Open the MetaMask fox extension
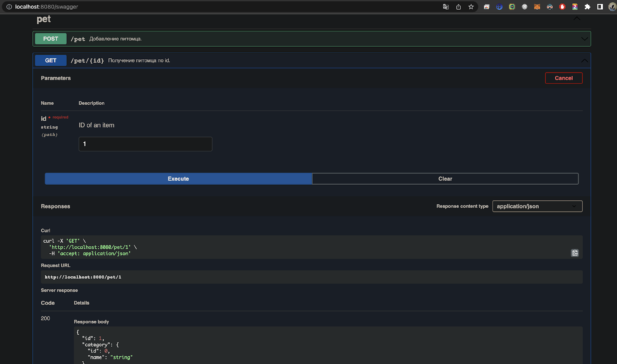Image resolution: width=617 pixels, height=364 pixels. point(537,7)
